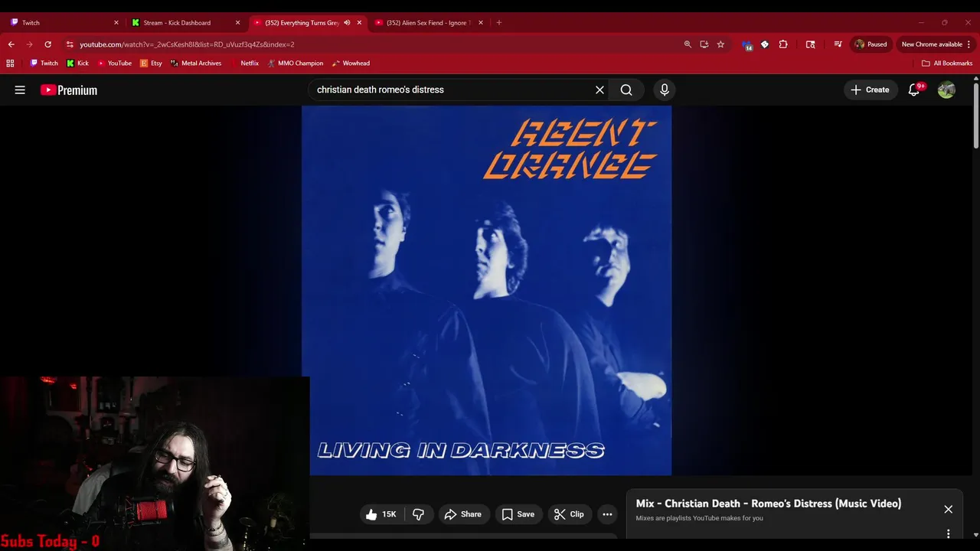Open YouTube notifications bell

[x=914, y=90]
